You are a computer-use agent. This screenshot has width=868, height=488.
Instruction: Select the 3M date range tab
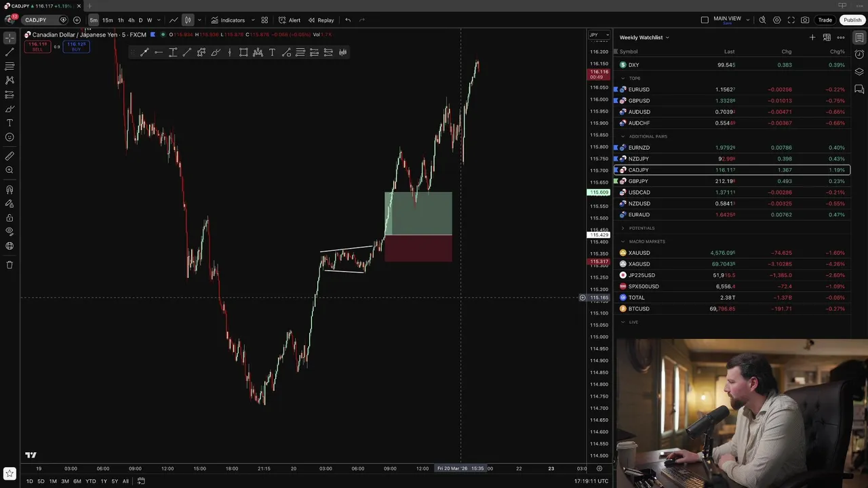coord(65,481)
